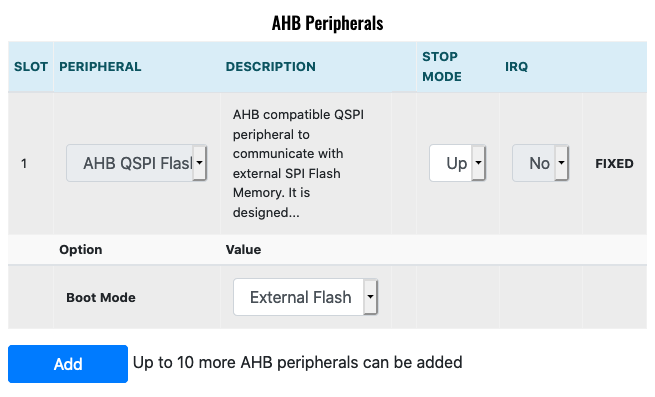
Task: Click the External Flash dropdown arrow
Action: (371, 297)
